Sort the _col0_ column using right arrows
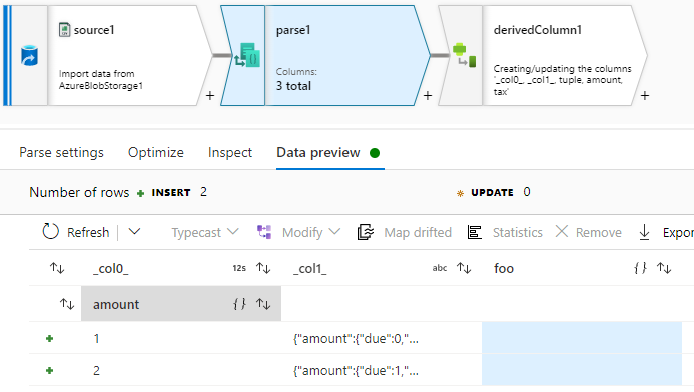Image resolution: width=694 pixels, height=392 pixels. 263,268
